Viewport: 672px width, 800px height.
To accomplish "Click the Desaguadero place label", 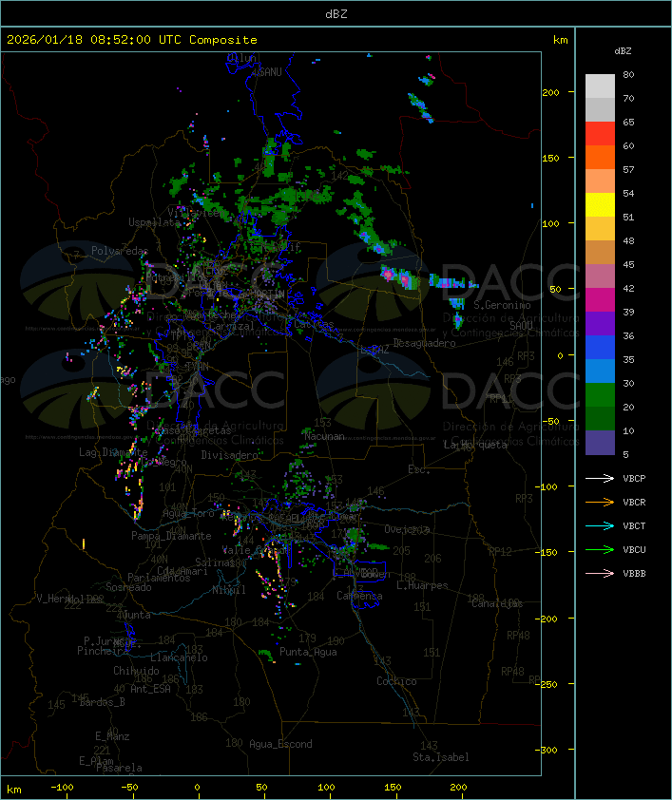I will [424, 343].
